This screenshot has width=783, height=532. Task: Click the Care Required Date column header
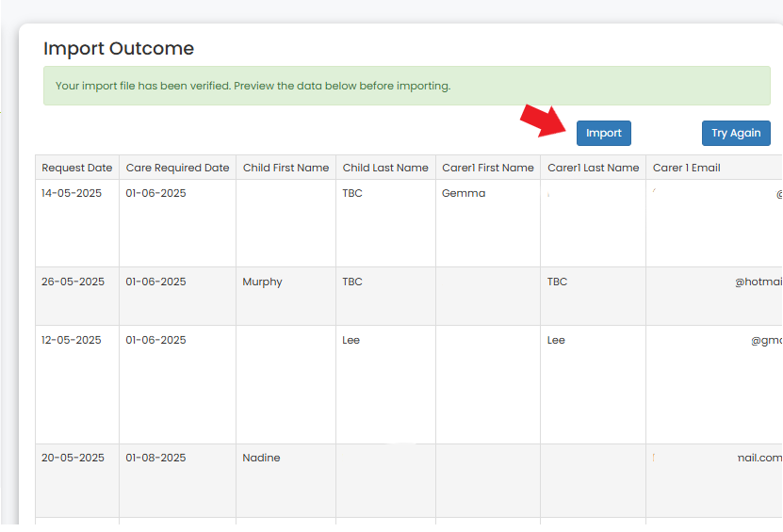(177, 168)
